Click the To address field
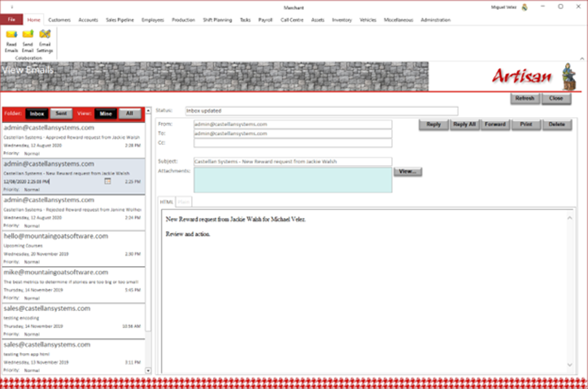This screenshot has width=588, height=389. coord(293,133)
